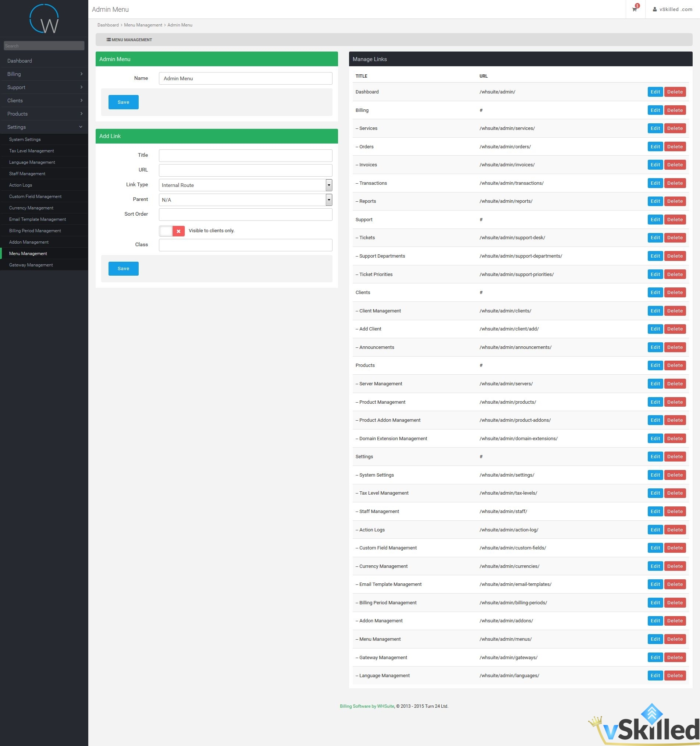Image resolution: width=700 pixels, height=746 pixels.
Task: Delete the Services link row
Action: (x=675, y=128)
